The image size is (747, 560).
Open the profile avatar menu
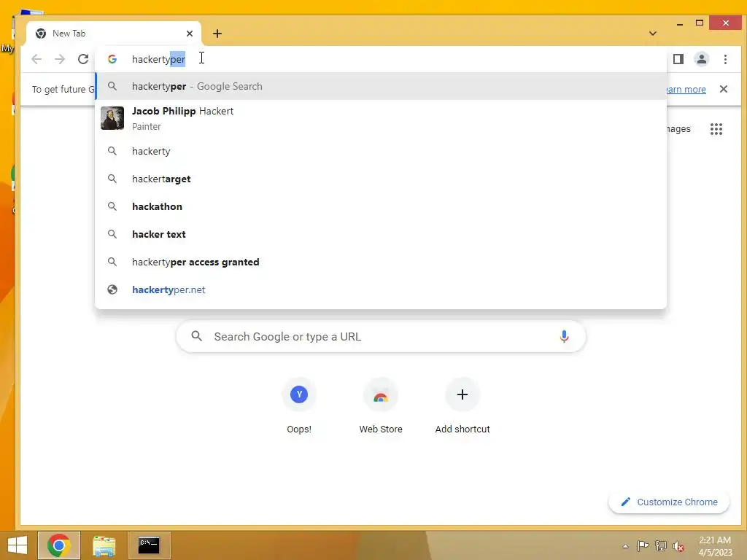pos(702,59)
